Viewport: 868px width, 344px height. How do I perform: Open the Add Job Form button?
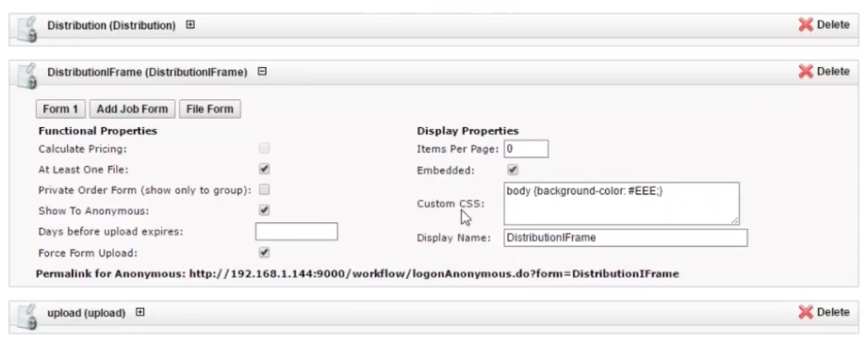132,109
